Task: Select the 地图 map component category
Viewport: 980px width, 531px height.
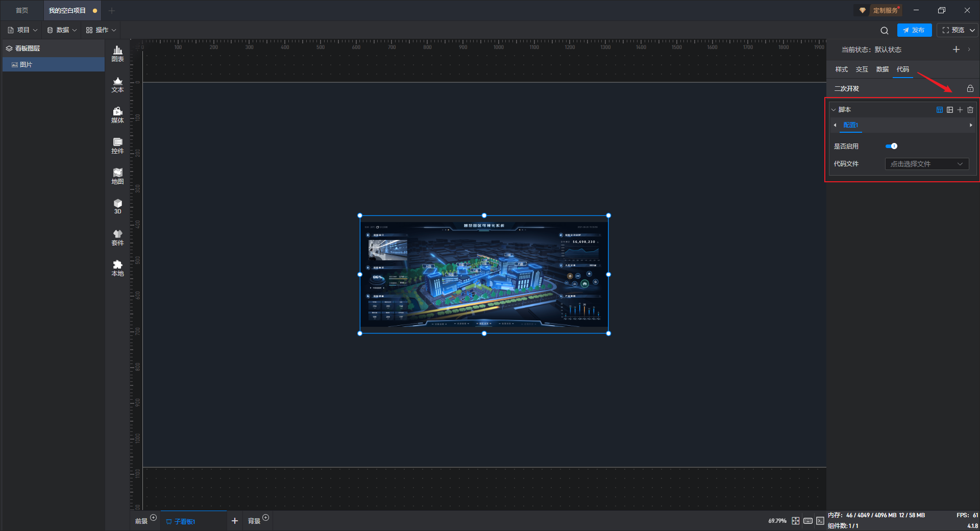Action: click(x=117, y=176)
